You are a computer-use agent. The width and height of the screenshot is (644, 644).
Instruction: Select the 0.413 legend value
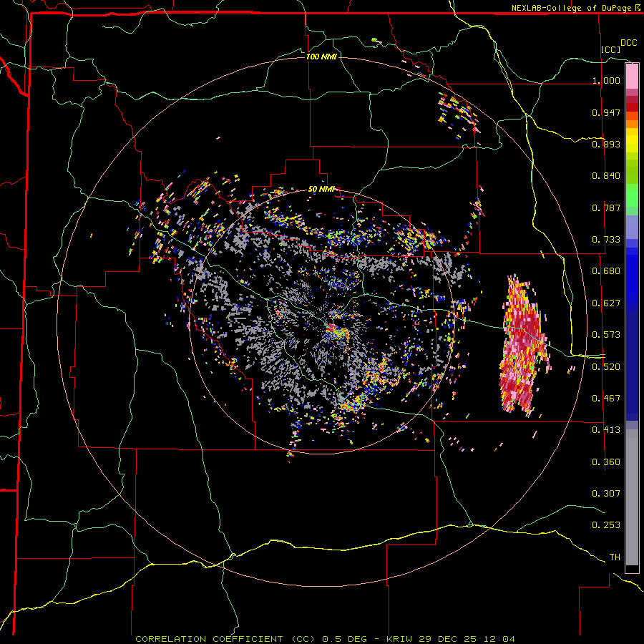click(606, 430)
